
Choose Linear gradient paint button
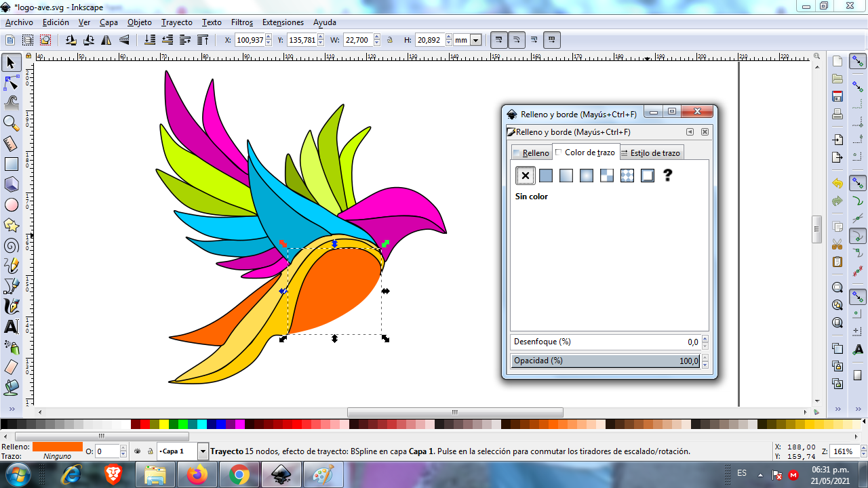click(x=566, y=176)
